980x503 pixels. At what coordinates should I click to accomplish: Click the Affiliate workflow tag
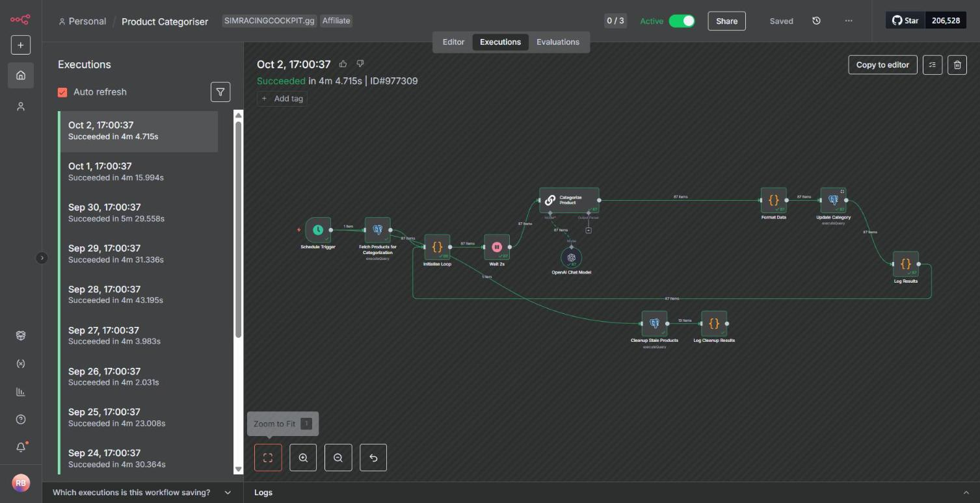[x=336, y=21]
